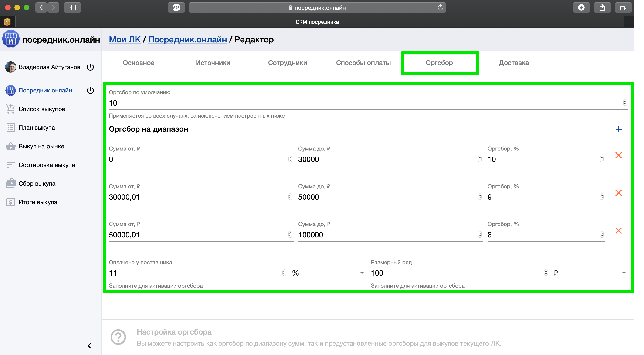The width and height of the screenshot is (644, 355).
Task: Follow the Мои ЛК breadcrumb link
Action: point(125,40)
